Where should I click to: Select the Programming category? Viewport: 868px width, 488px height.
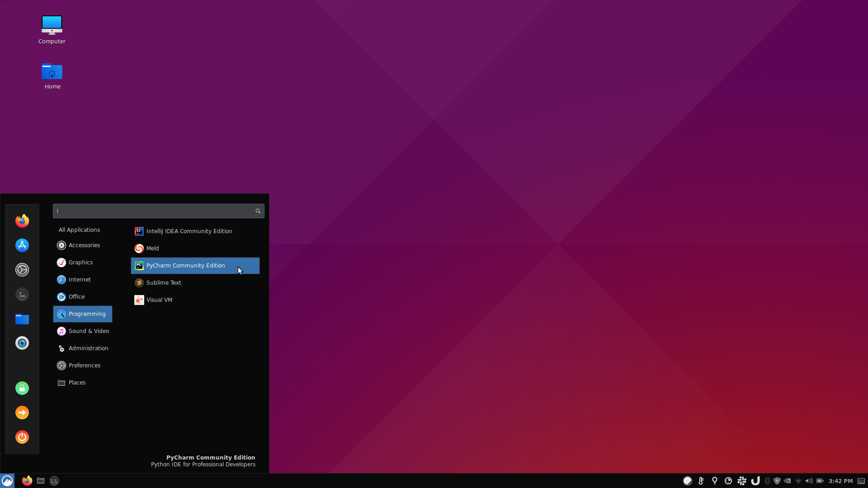pos(83,314)
